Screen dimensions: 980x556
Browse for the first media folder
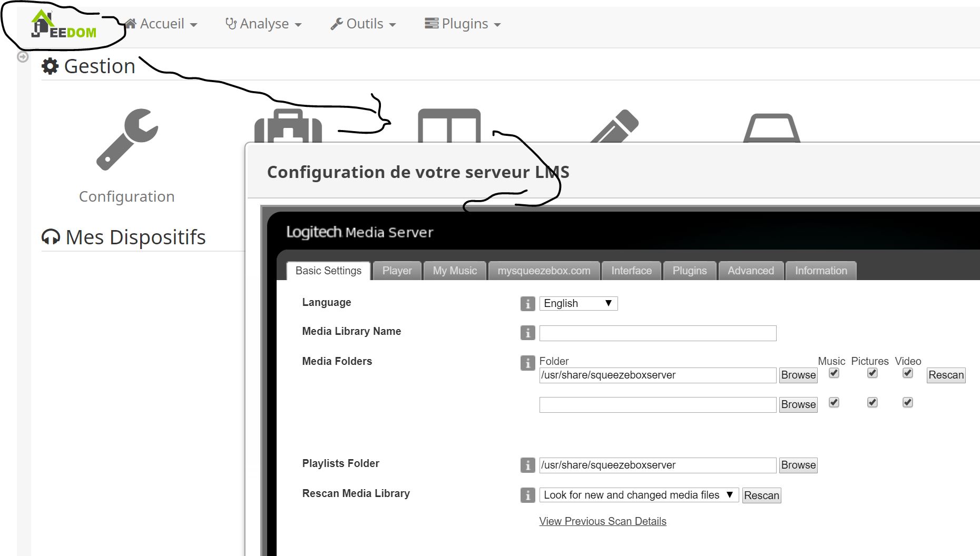[x=798, y=375]
